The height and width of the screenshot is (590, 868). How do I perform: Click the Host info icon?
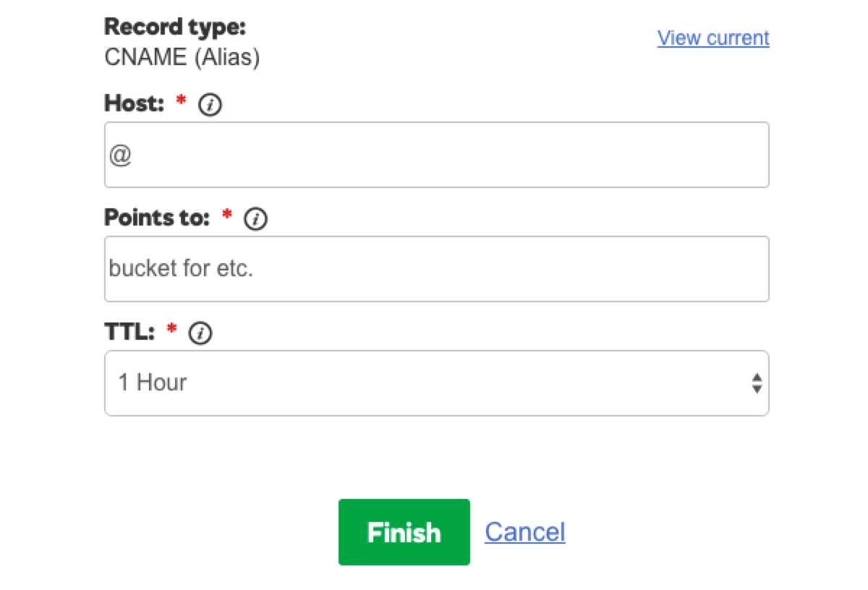coord(210,106)
